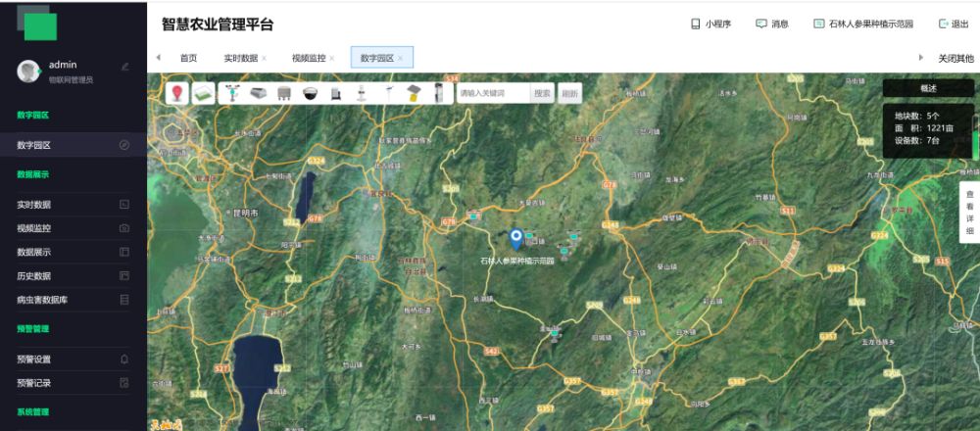The width and height of the screenshot is (980, 431).
Task: Toggle the 概述 overview panel header
Action: [928, 88]
